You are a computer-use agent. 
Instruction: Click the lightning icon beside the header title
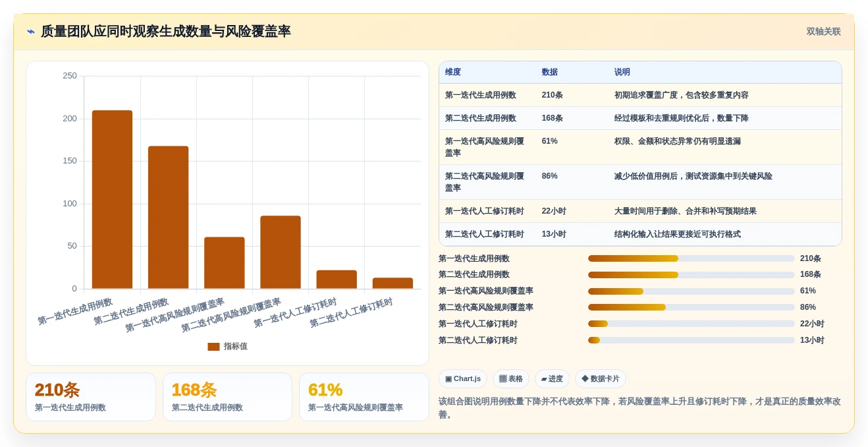(31, 32)
